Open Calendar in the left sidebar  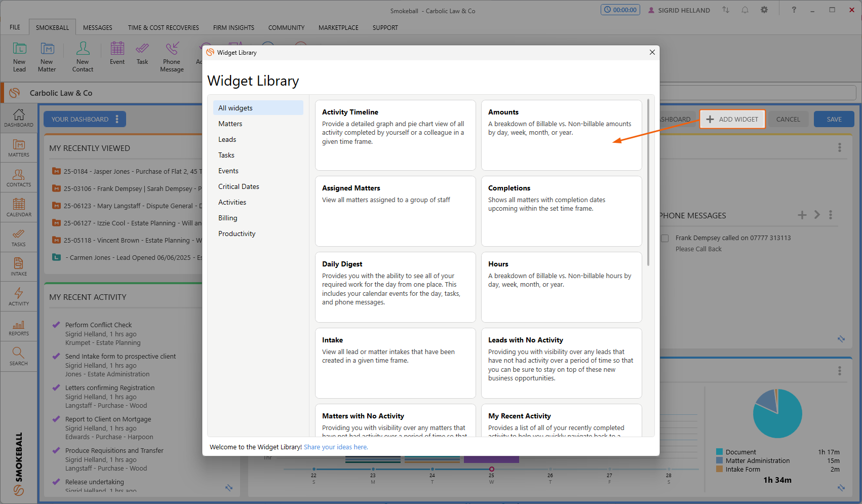tap(19, 208)
